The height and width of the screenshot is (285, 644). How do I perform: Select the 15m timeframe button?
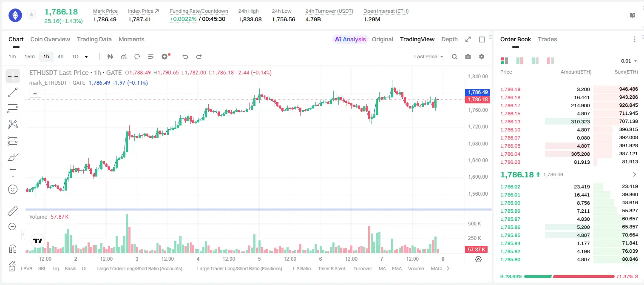click(29, 57)
